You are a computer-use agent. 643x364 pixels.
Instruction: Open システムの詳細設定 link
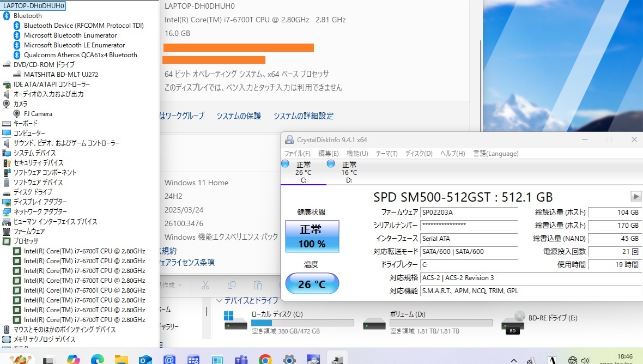303,116
